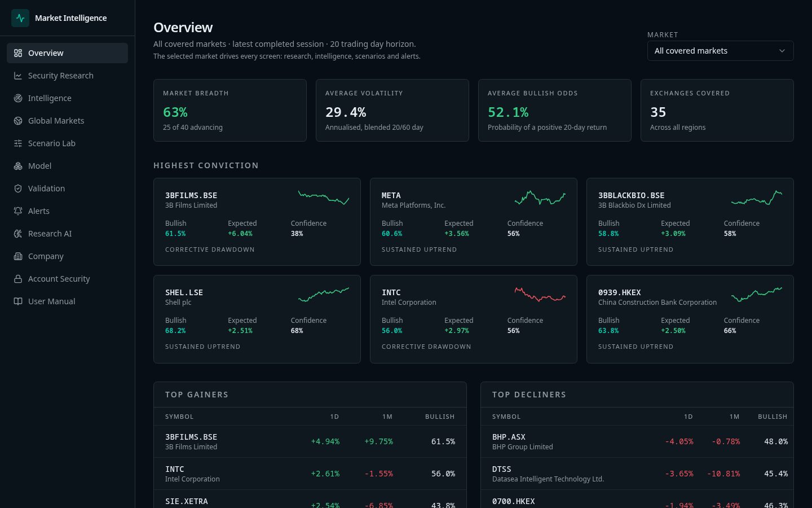Click Corrective Drawdown label on INTC card

point(426,347)
